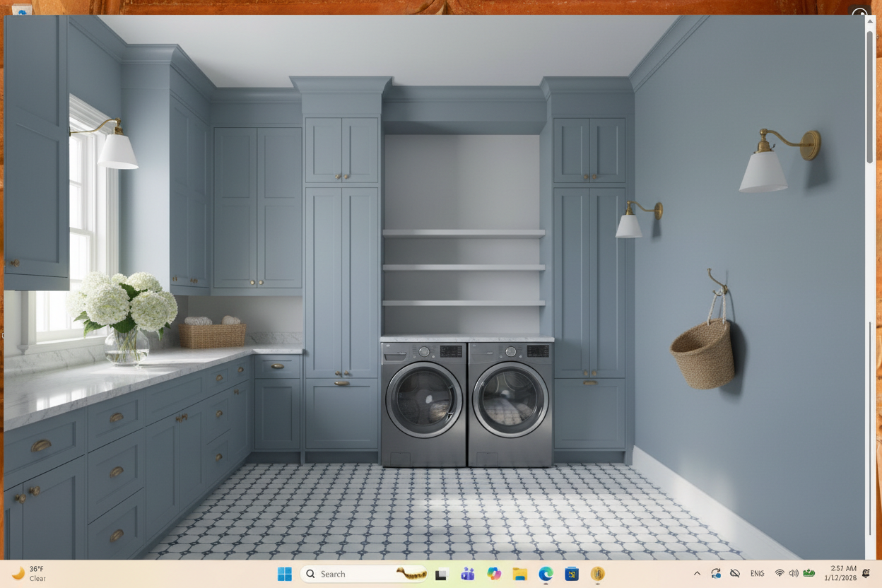Click the crossed-out cloud tray icon
This screenshot has width=882, height=588.
pyautogui.click(x=735, y=574)
